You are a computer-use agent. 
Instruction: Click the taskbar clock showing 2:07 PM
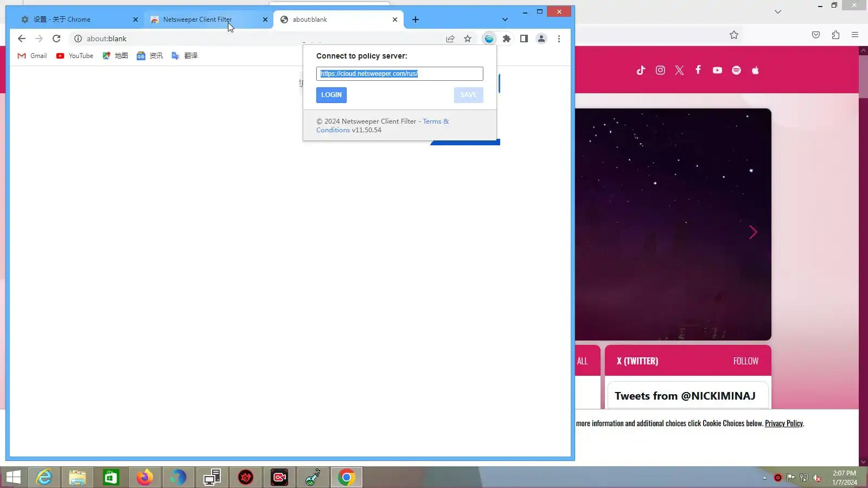click(845, 478)
